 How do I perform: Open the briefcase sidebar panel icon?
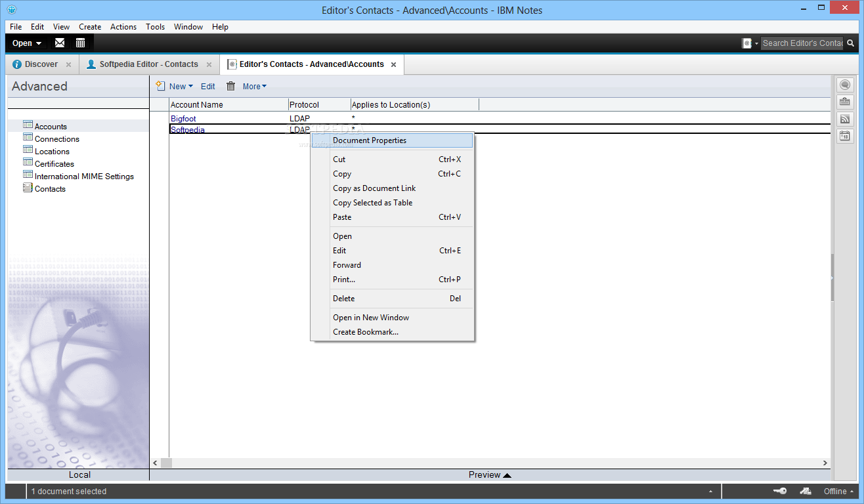point(844,102)
